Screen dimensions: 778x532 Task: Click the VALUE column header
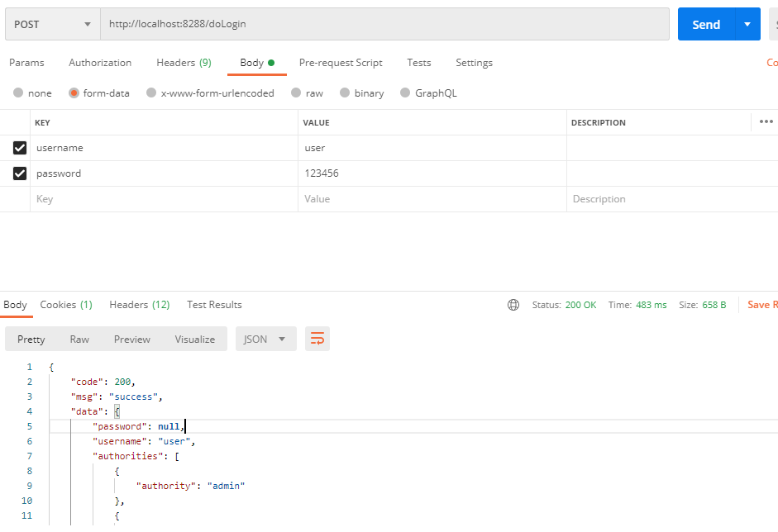316,122
